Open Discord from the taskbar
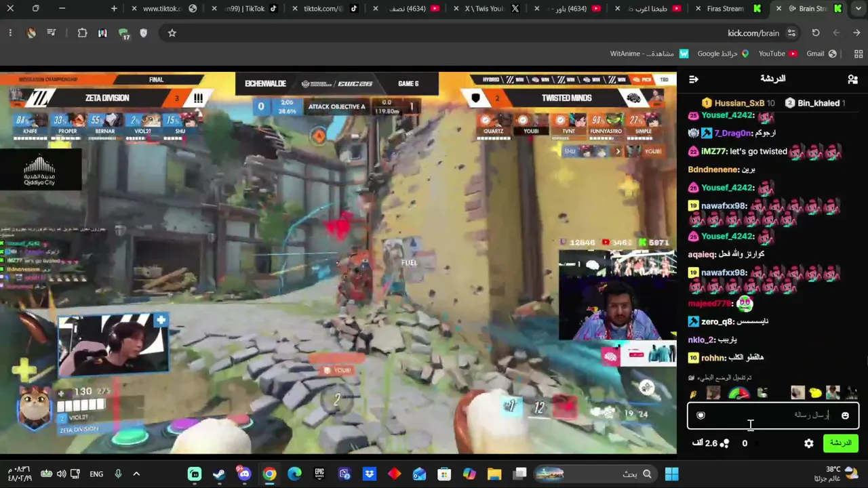Screen dimensions: 868x488 pos(244,474)
